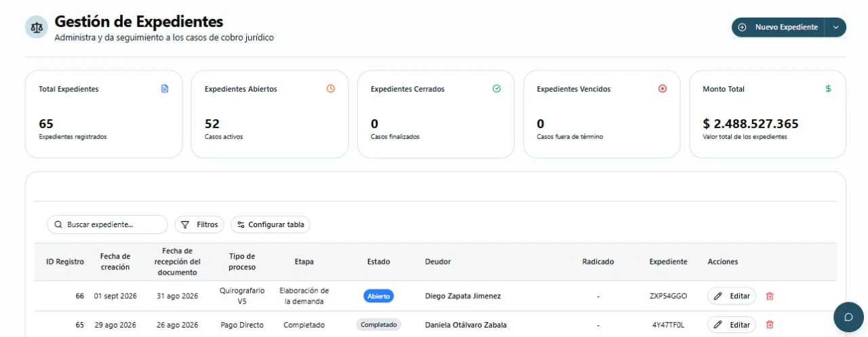868x337 pixels.
Task: Click expediente code ZXP54GGO
Action: pos(668,296)
